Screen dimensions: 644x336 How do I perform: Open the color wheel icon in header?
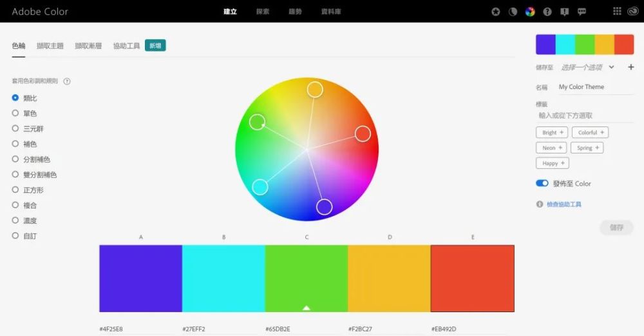(x=530, y=12)
